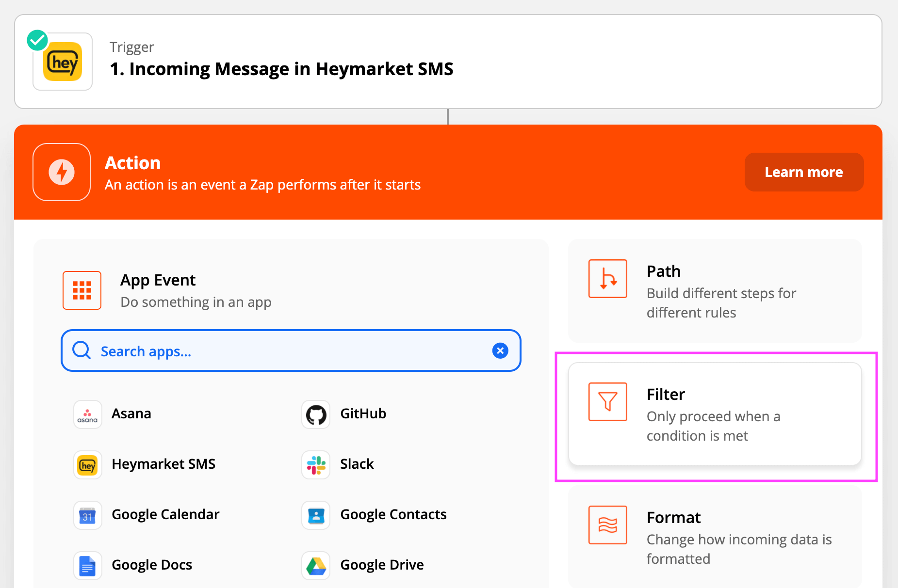This screenshot has height=588, width=898.
Task: Click the Google Docs icon
Action: coord(88,566)
